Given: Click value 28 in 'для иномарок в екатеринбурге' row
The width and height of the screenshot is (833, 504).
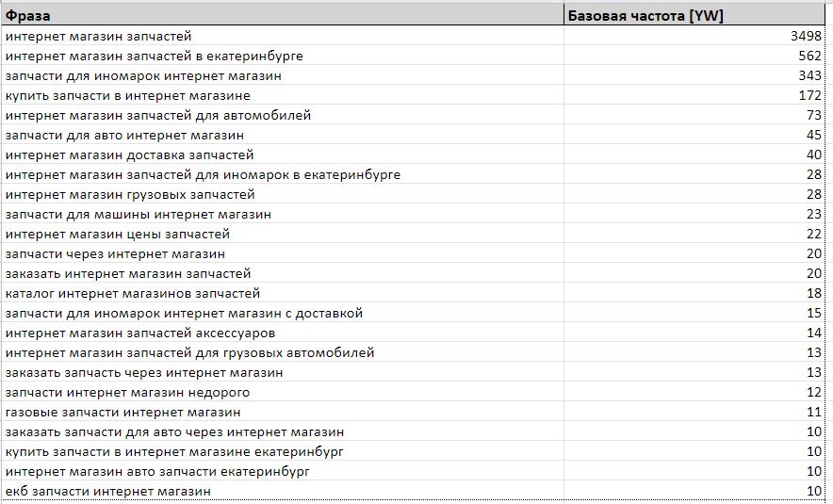Looking at the screenshot, I should point(814,174).
